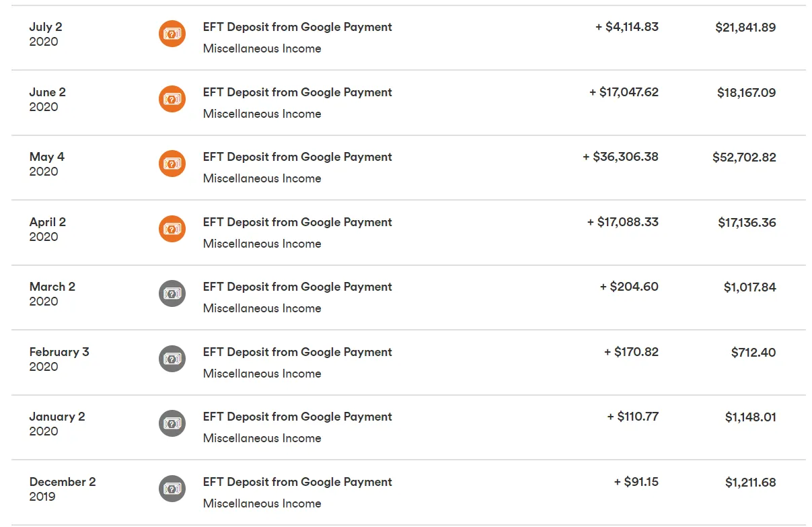This screenshot has height=527, width=812.
Task: Click the question mark icon on the largest deposit
Action: [172, 164]
